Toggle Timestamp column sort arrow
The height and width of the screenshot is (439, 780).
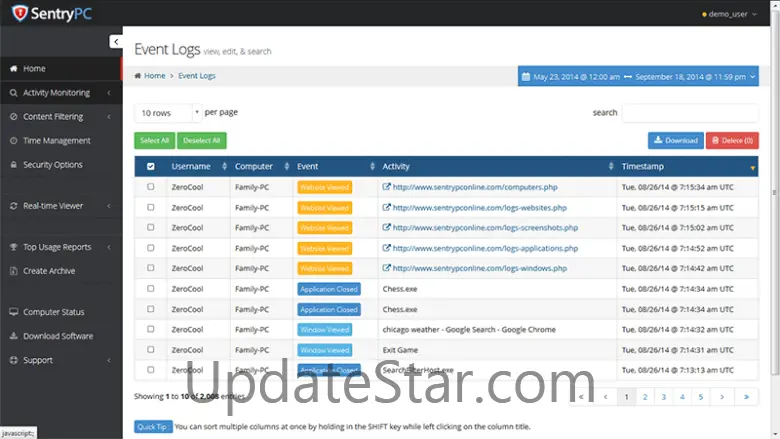(x=753, y=168)
